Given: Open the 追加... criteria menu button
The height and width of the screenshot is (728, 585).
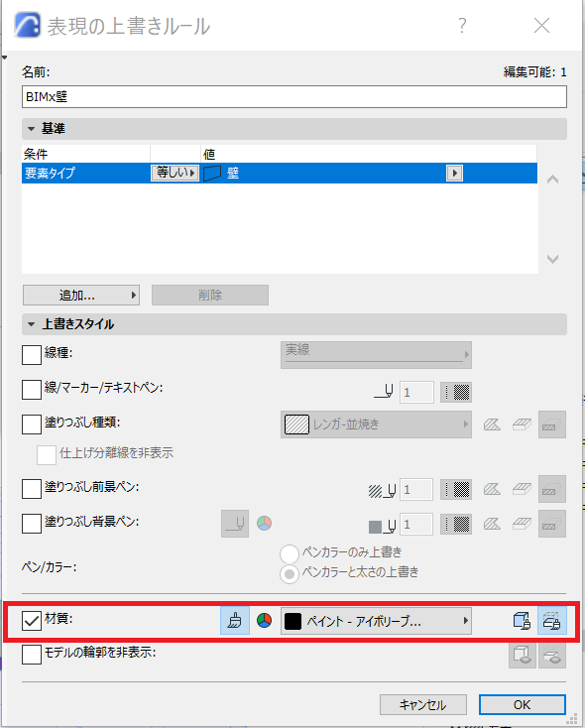Looking at the screenshot, I should click(81, 296).
